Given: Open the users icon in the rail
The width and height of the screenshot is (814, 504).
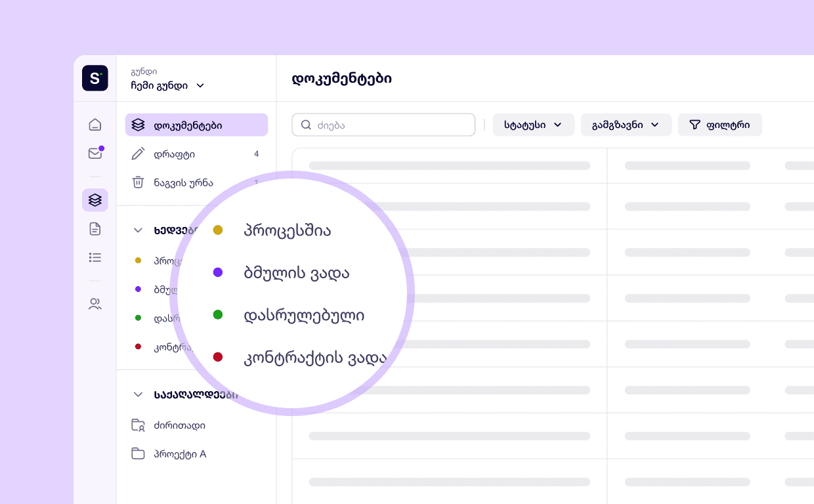Looking at the screenshot, I should coord(95,304).
